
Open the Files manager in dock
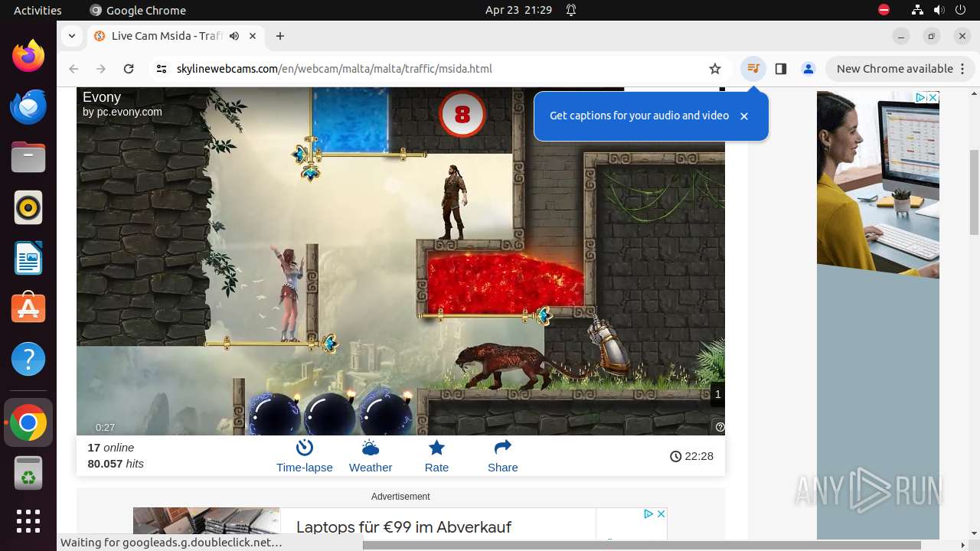tap(28, 157)
